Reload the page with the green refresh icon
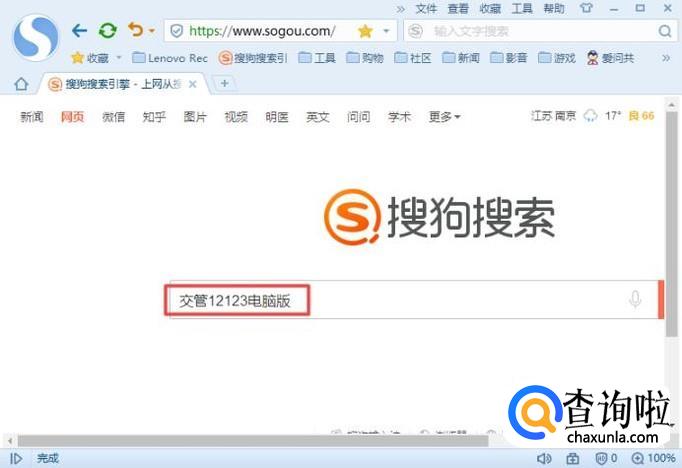The height and width of the screenshot is (468, 682). tap(107, 30)
